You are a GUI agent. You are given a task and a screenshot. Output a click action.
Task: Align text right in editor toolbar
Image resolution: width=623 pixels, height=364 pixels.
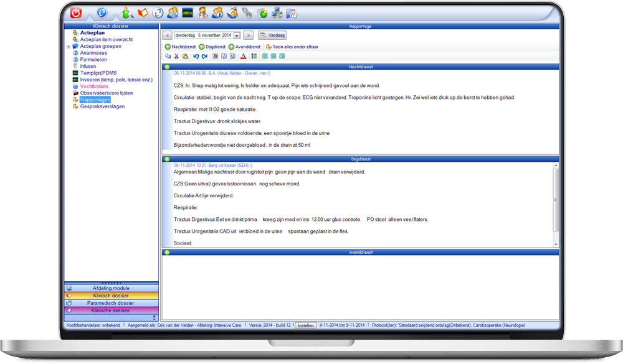282,57
